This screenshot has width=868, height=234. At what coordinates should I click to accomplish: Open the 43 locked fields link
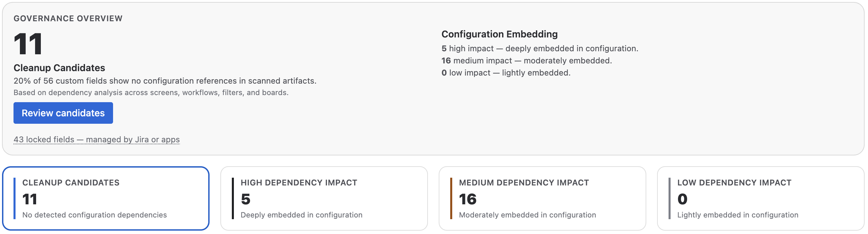[96, 139]
